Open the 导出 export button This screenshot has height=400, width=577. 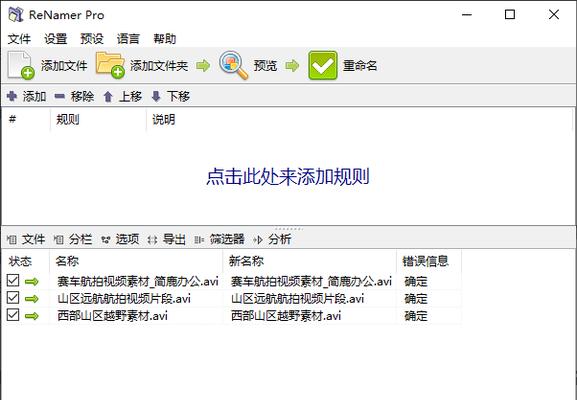[167, 240]
